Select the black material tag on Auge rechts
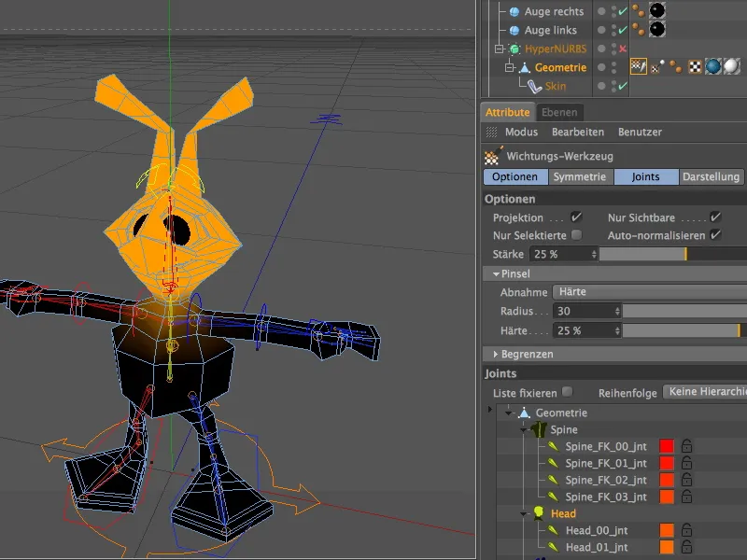Viewport: 747px width, 560px height. 657,10
